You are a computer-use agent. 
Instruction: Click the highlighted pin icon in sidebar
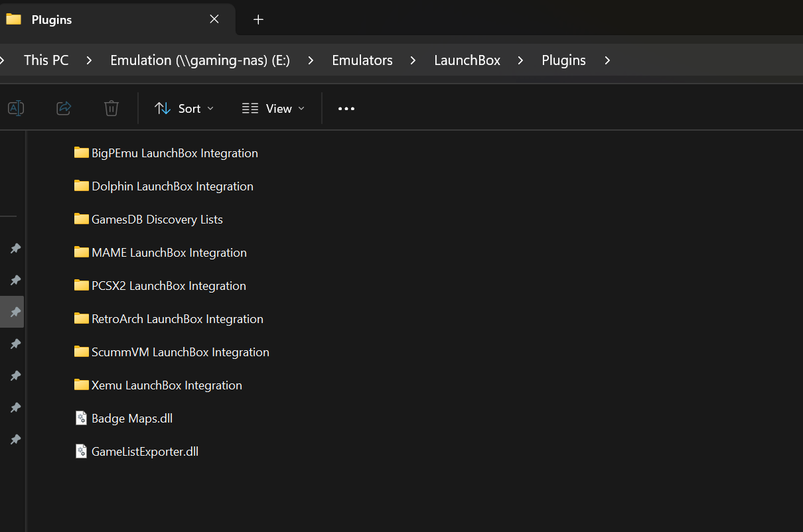click(x=15, y=312)
